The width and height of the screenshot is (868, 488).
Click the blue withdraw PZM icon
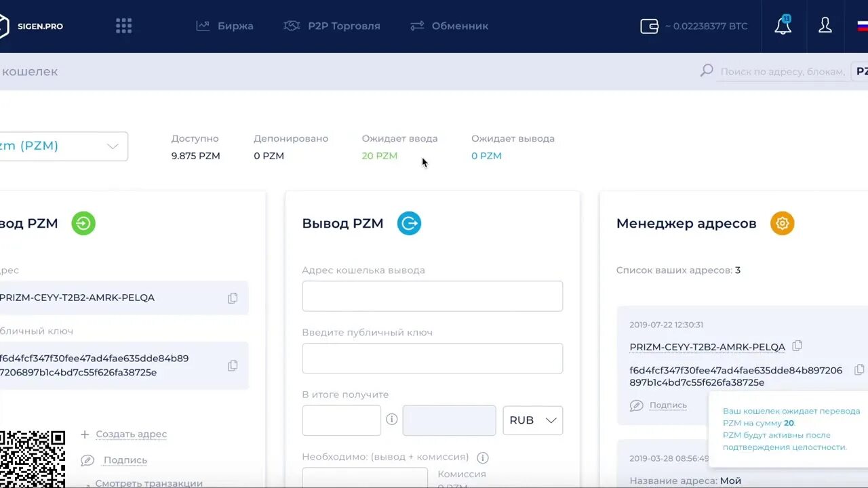tap(409, 223)
